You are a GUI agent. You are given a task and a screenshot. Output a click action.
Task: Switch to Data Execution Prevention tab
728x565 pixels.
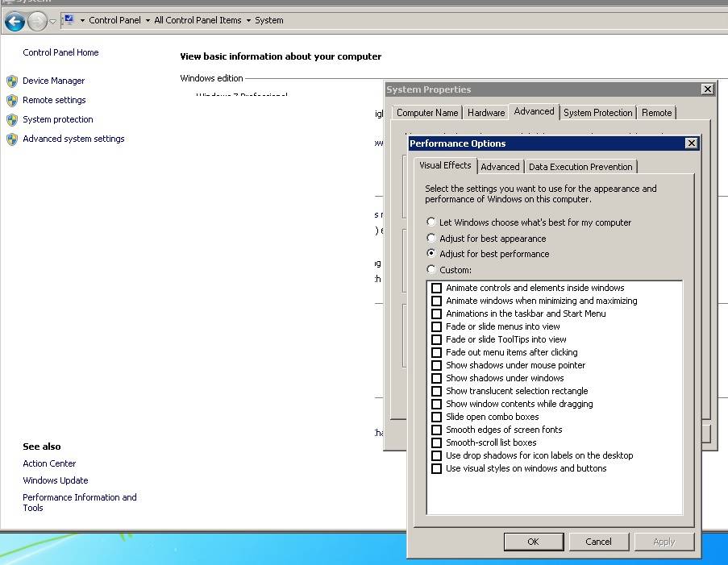point(580,167)
